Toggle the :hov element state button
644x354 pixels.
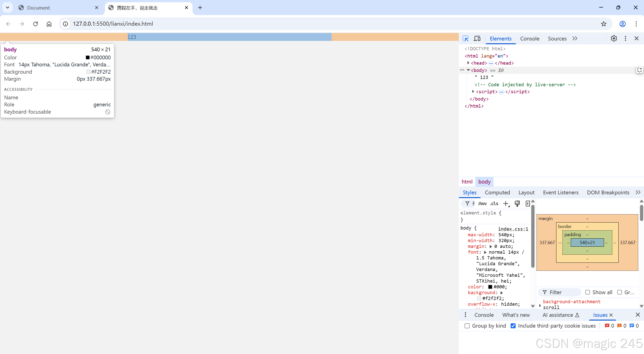[482, 204]
